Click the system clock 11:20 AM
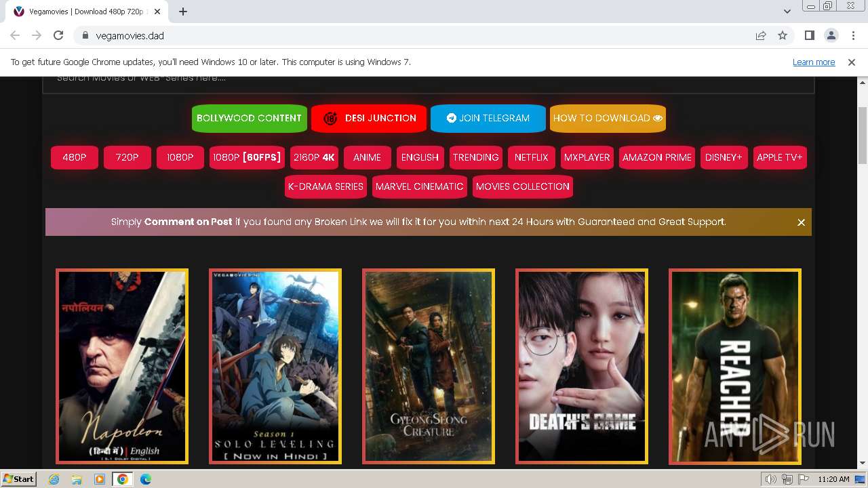Image resolution: width=868 pixels, height=488 pixels. [x=833, y=479]
